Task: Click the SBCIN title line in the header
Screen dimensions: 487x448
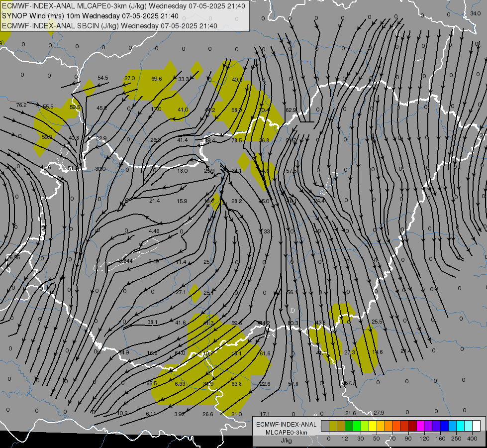Action: tap(109, 26)
